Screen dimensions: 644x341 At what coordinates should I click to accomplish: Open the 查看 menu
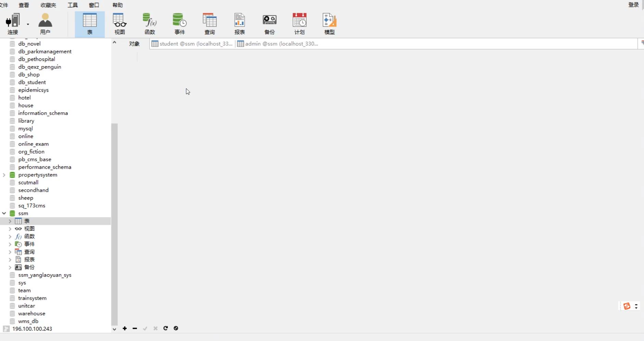point(24,5)
